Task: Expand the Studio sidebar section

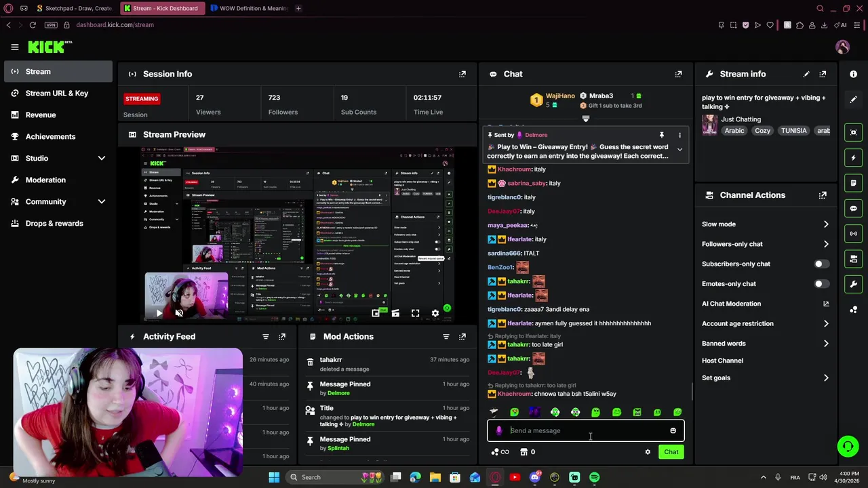Action: [x=102, y=159]
